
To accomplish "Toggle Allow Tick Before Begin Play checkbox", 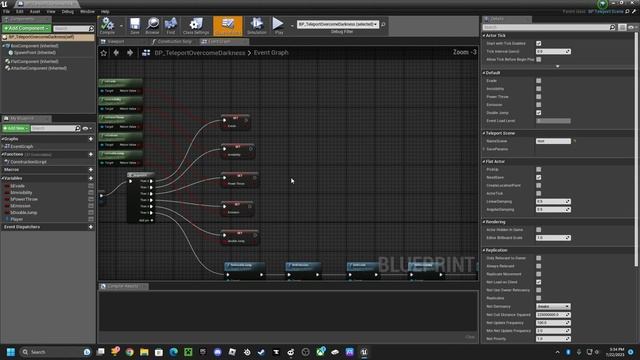I will (539, 59).
